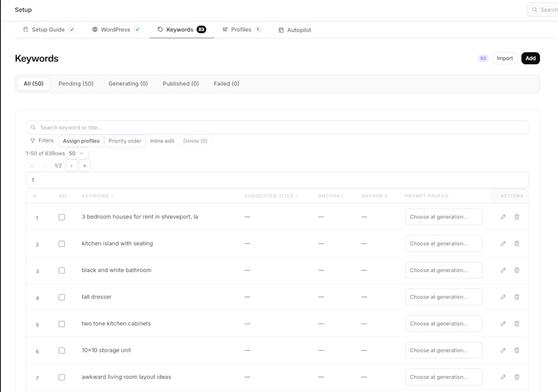Click the top-right Search box
The width and height of the screenshot is (558, 392).
coord(543,10)
